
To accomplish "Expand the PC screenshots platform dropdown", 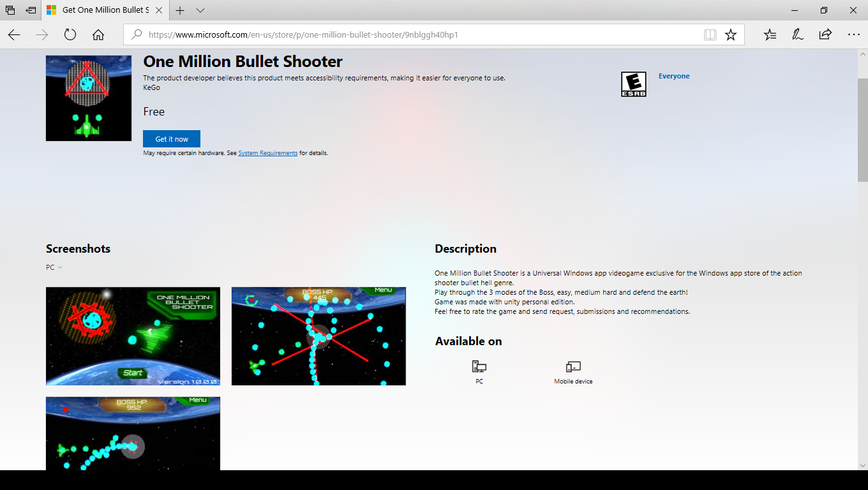I will 54,267.
